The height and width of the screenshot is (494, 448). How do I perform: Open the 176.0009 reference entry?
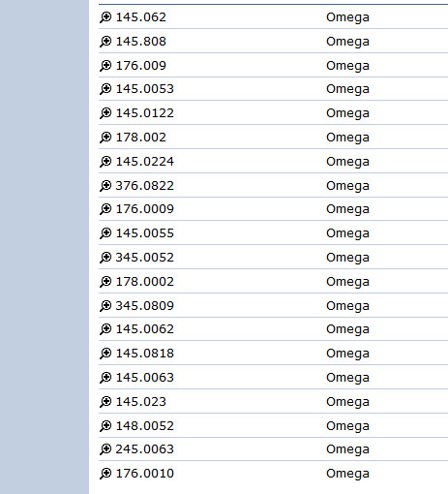click(x=145, y=209)
